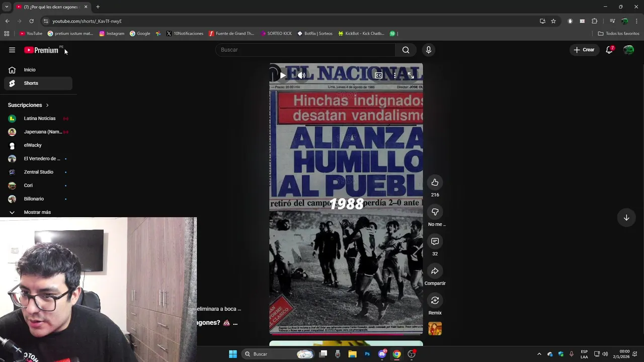Toggle subtitles CC on the Short
The image size is (644, 362).
pyautogui.click(x=378, y=75)
